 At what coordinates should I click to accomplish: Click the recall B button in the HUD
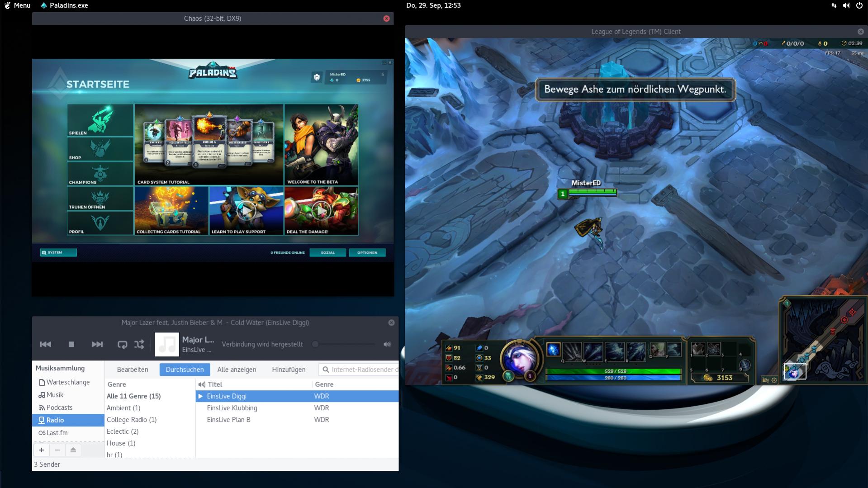745,365
